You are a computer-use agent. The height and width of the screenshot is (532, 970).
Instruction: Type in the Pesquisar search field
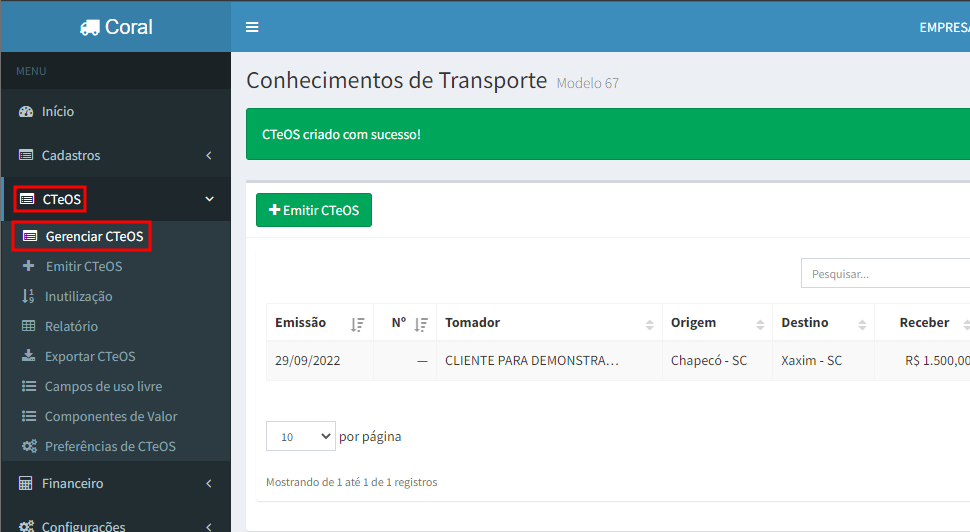pyautogui.click(x=885, y=273)
